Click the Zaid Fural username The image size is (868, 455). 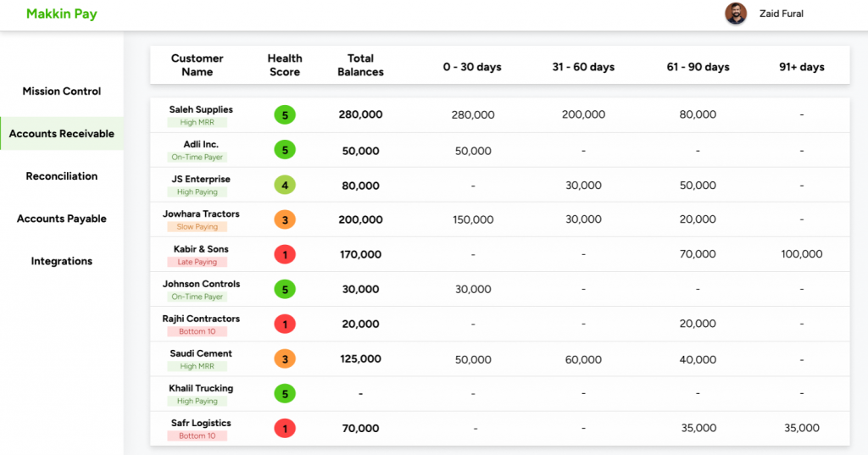click(782, 14)
